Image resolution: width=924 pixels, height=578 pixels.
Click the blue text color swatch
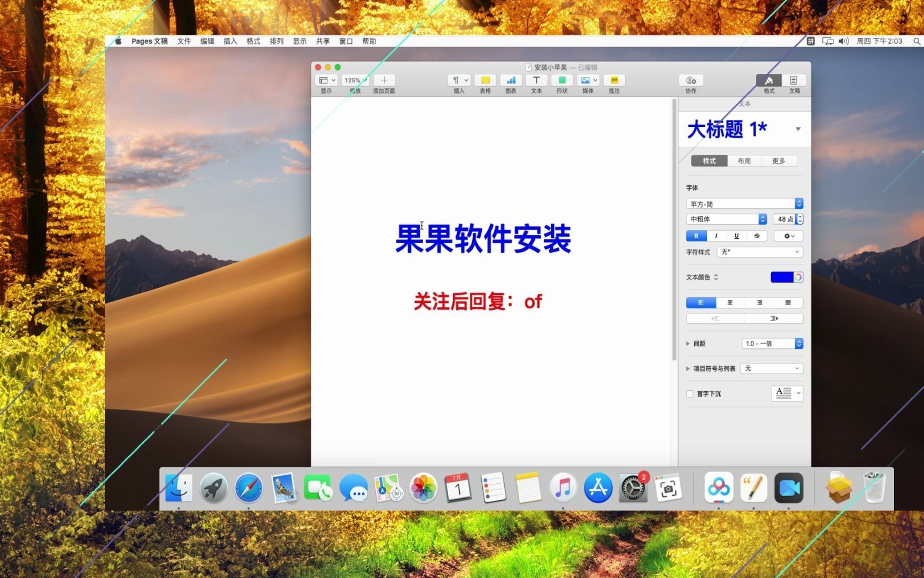pyautogui.click(x=781, y=277)
